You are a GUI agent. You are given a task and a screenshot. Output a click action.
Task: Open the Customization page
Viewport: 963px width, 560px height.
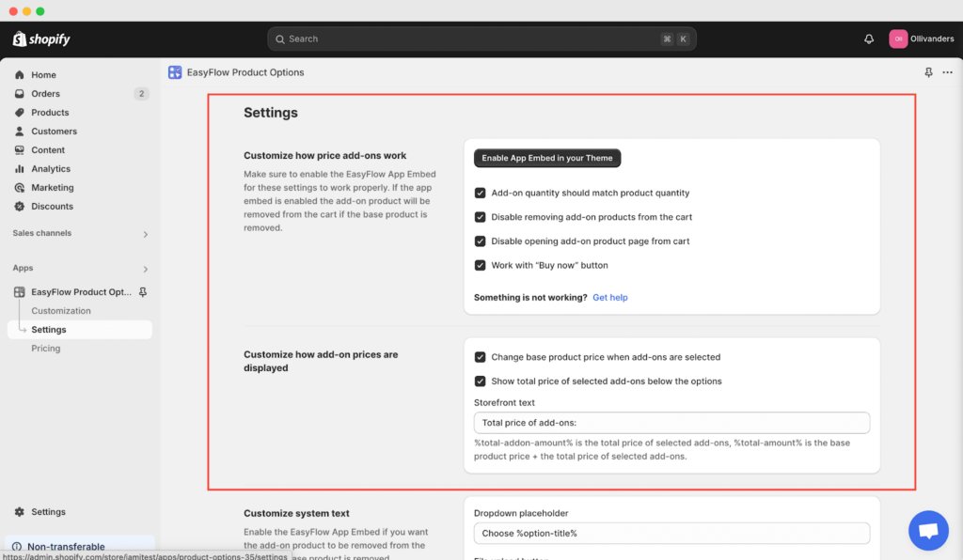[x=60, y=310]
